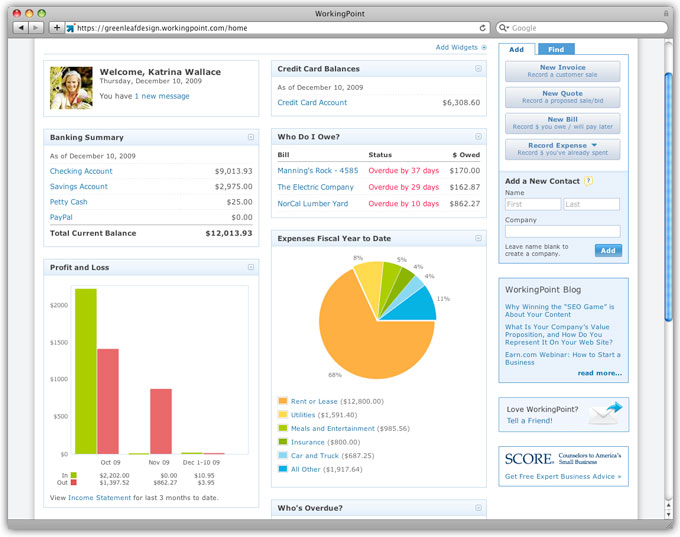Viewport: 680px width, 537px height.
Task: Click Katrina Wallace's profile photo
Action: click(x=71, y=88)
